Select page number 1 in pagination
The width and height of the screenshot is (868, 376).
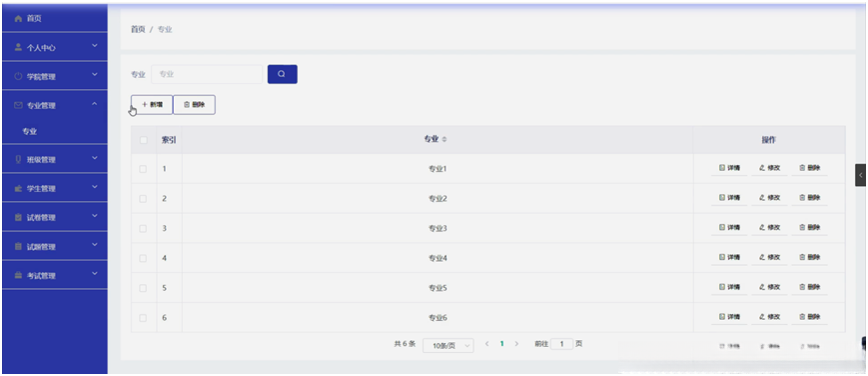tap(502, 344)
